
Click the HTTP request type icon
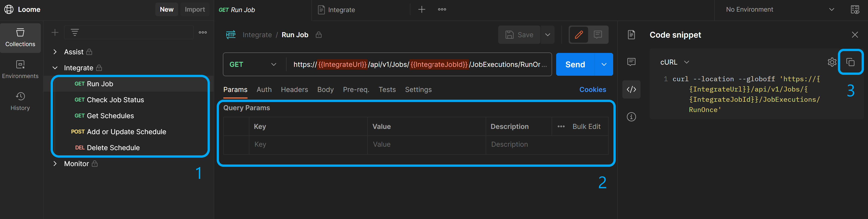(x=231, y=35)
